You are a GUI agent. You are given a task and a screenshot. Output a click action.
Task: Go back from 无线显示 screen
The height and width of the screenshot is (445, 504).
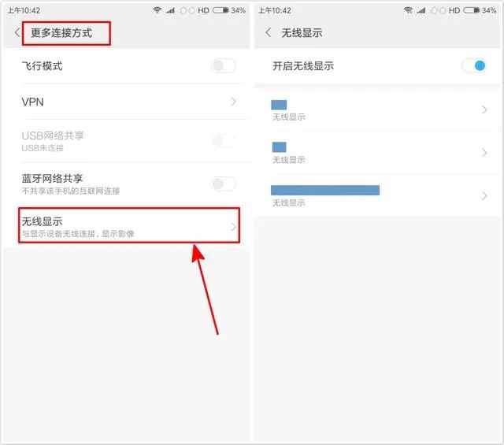[268, 32]
